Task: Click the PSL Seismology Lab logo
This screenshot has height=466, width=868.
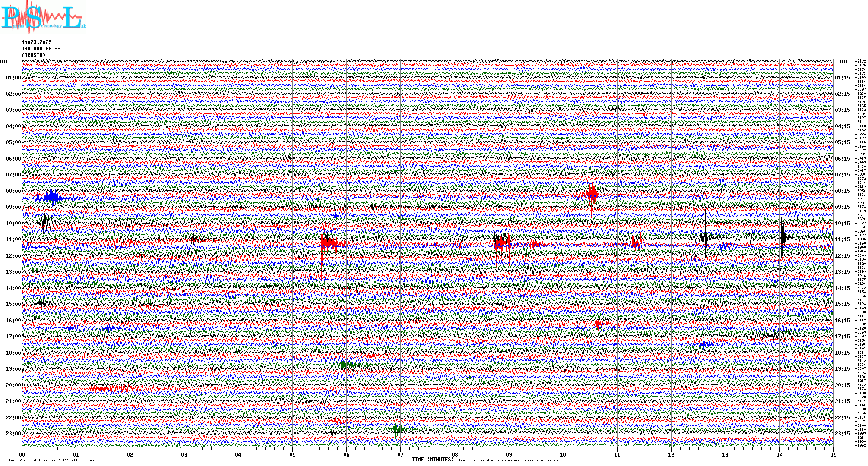Action: [x=43, y=17]
